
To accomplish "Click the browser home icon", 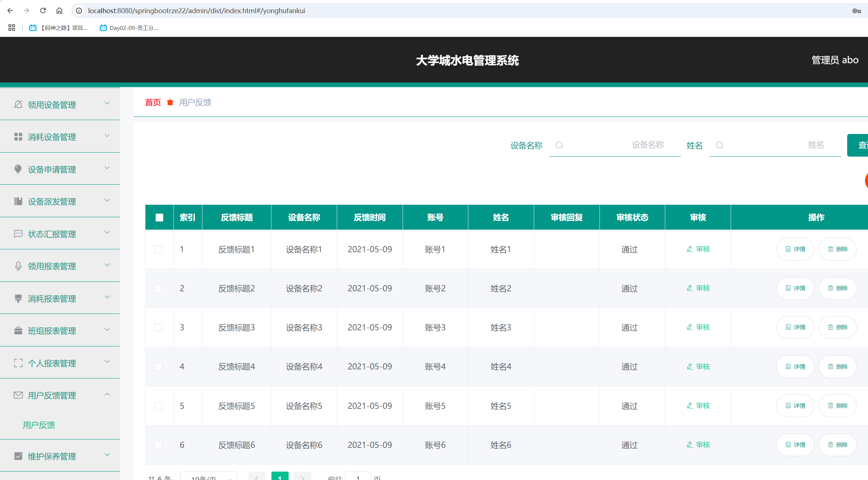I will coord(60,11).
